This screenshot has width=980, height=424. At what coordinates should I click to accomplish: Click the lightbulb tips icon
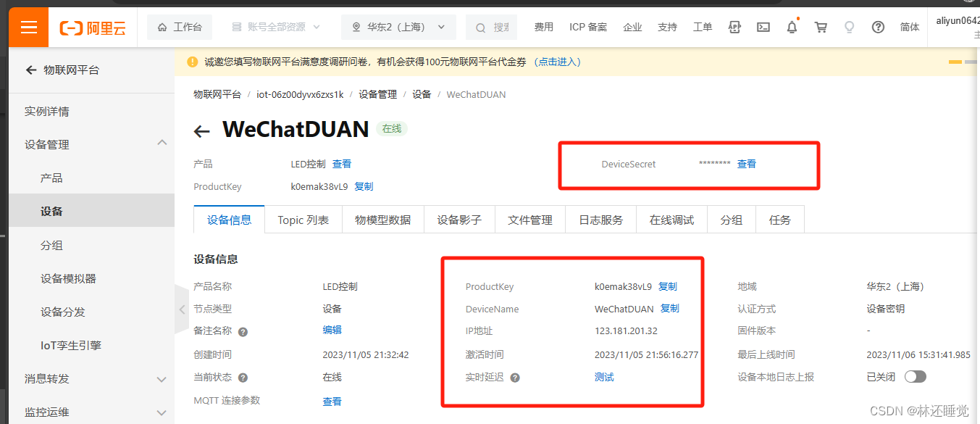850,28
